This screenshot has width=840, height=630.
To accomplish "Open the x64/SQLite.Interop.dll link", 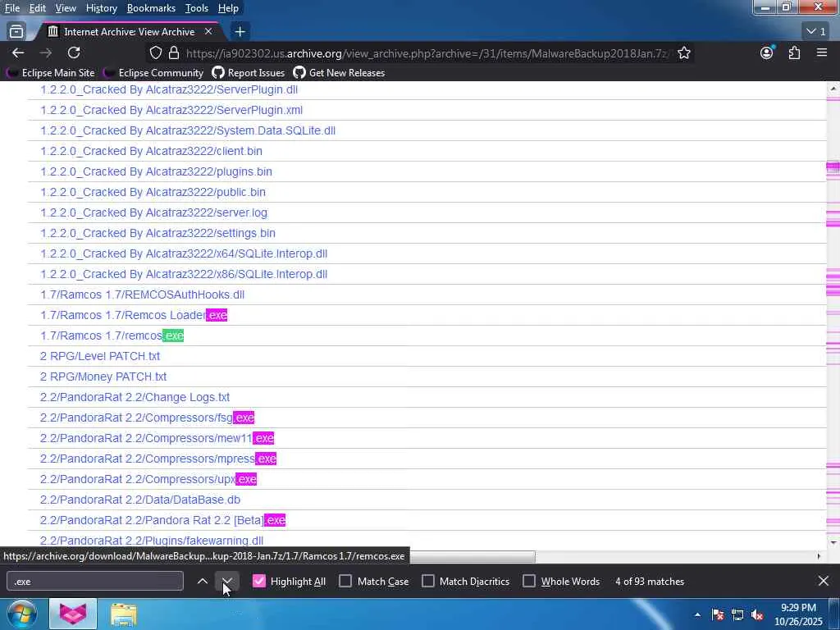I will pos(184,253).
